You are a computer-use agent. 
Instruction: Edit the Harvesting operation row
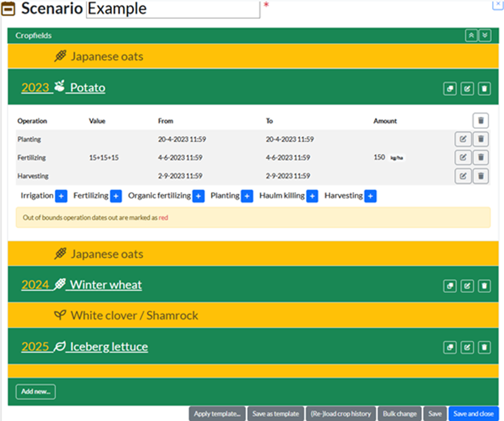pos(463,176)
